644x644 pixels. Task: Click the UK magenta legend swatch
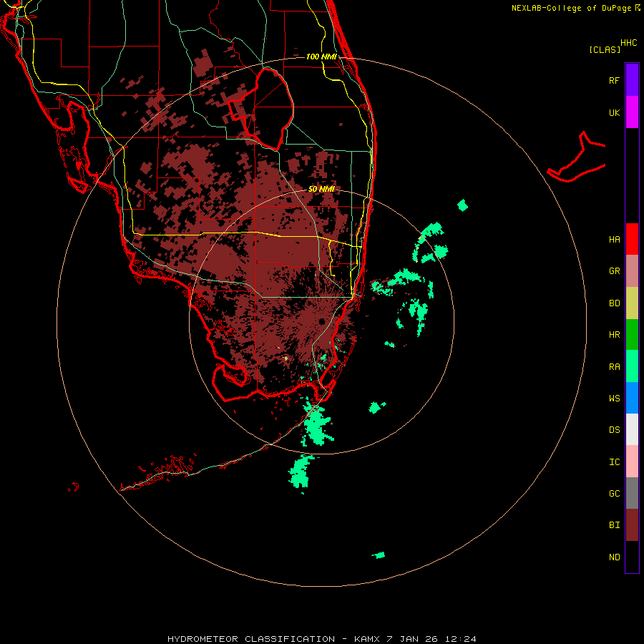pyautogui.click(x=632, y=112)
